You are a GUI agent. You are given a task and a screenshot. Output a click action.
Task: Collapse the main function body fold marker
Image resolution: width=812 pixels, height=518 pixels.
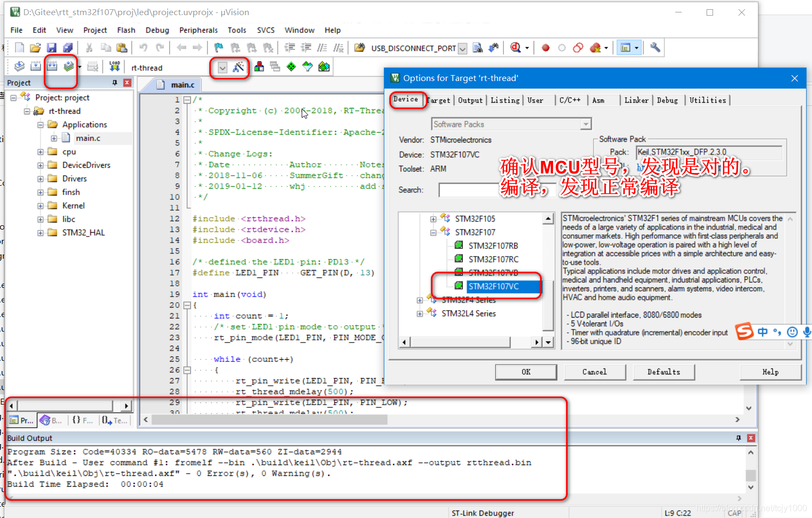tap(187, 305)
